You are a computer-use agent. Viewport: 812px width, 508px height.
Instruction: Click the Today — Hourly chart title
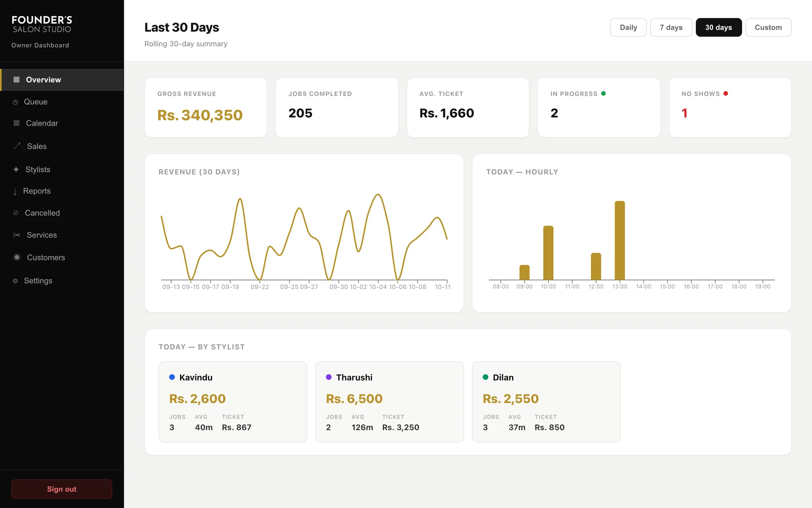coord(522,172)
